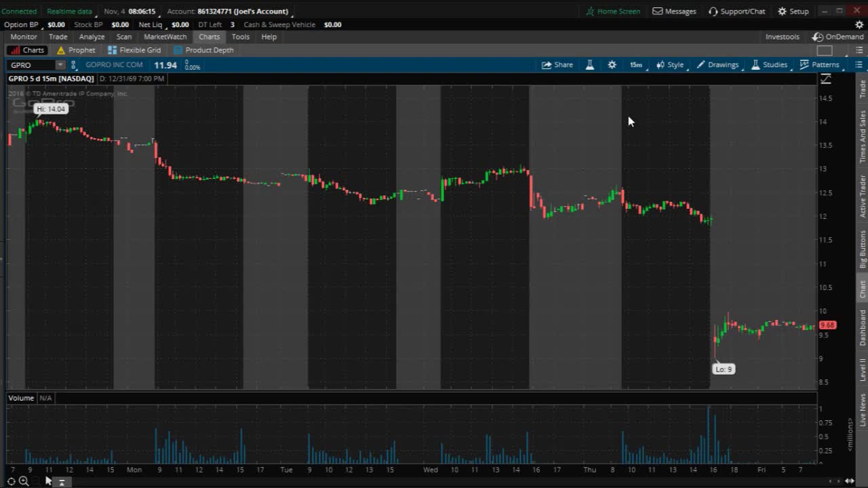Open the Style dropdown
Image resolution: width=868 pixels, height=488 pixels.
pyautogui.click(x=671, y=65)
